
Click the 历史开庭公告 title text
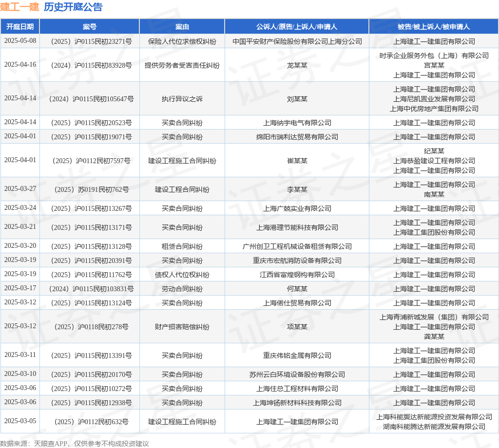point(73,7)
